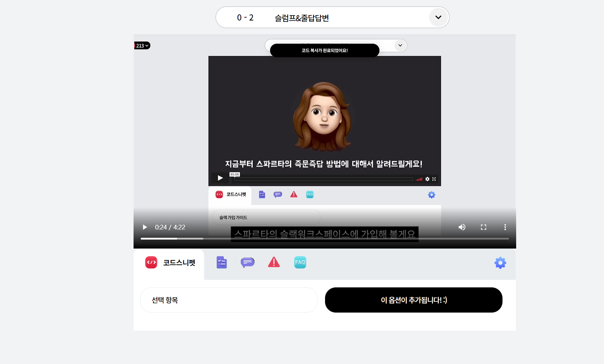Screen dimensions: 604x364
Task: Play the inner embedded video
Action: pos(220,178)
